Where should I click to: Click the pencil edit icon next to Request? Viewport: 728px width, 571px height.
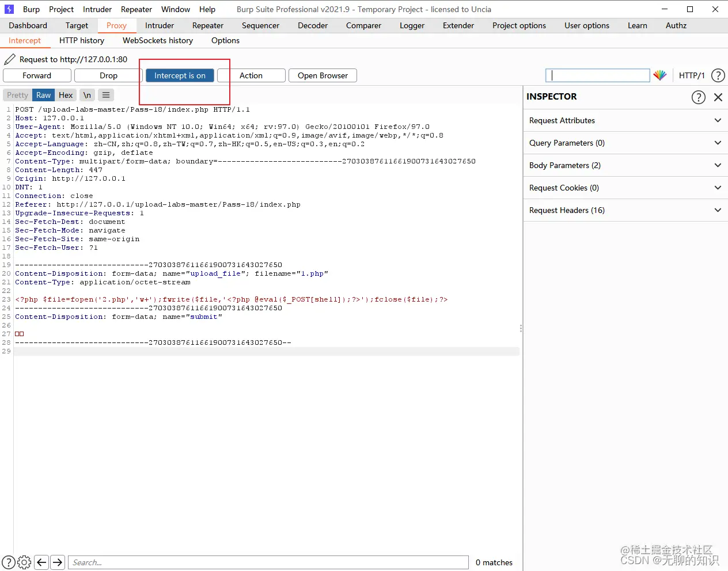point(10,59)
